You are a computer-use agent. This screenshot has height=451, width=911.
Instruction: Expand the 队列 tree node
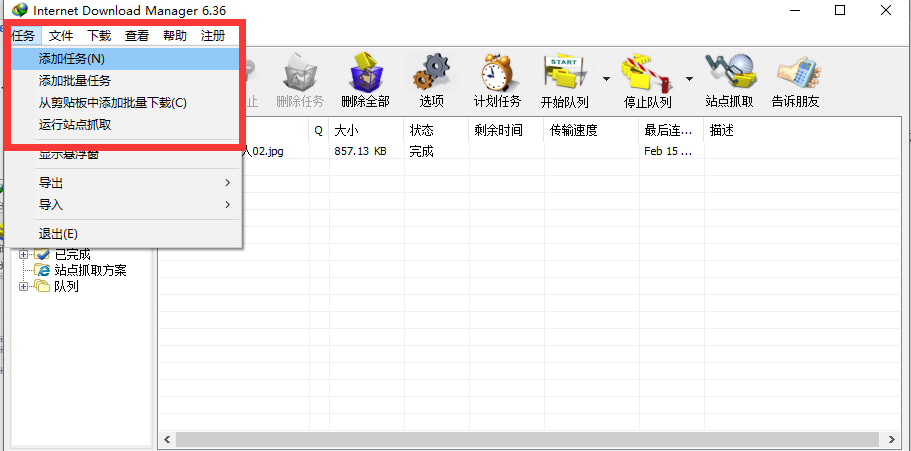[x=24, y=286]
